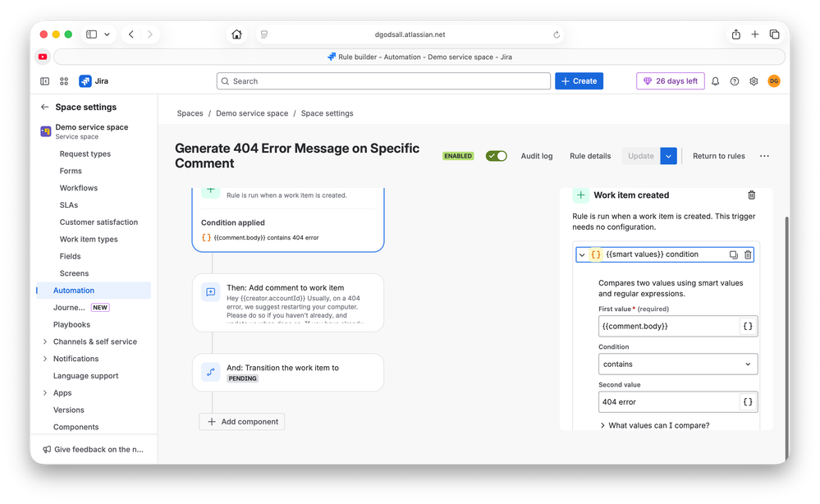Click the pinned YouTube tab icon
This screenshot has height=504, width=820.
click(x=43, y=57)
